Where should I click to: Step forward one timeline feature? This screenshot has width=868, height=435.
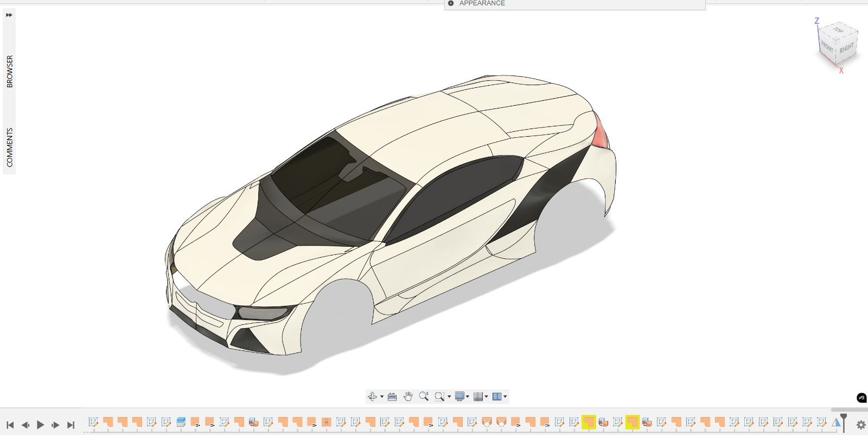coord(55,425)
